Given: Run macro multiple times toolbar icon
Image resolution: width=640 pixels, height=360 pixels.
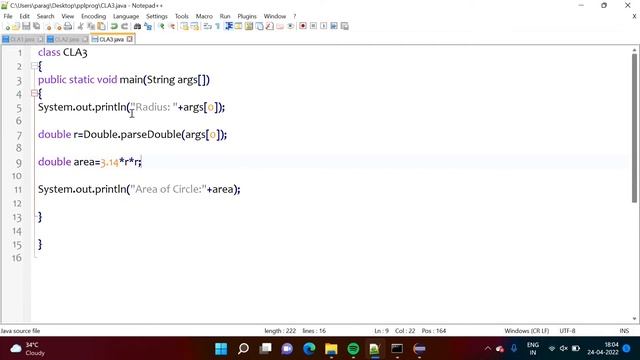Looking at the screenshot, I should 334,27.
